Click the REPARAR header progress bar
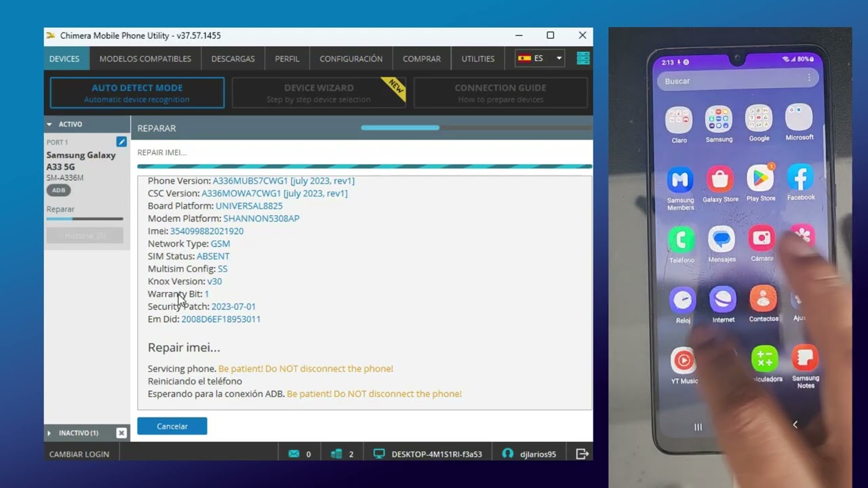 (x=477, y=127)
